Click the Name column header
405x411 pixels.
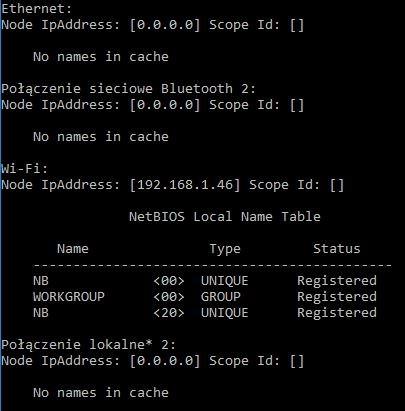pyautogui.click(x=73, y=249)
